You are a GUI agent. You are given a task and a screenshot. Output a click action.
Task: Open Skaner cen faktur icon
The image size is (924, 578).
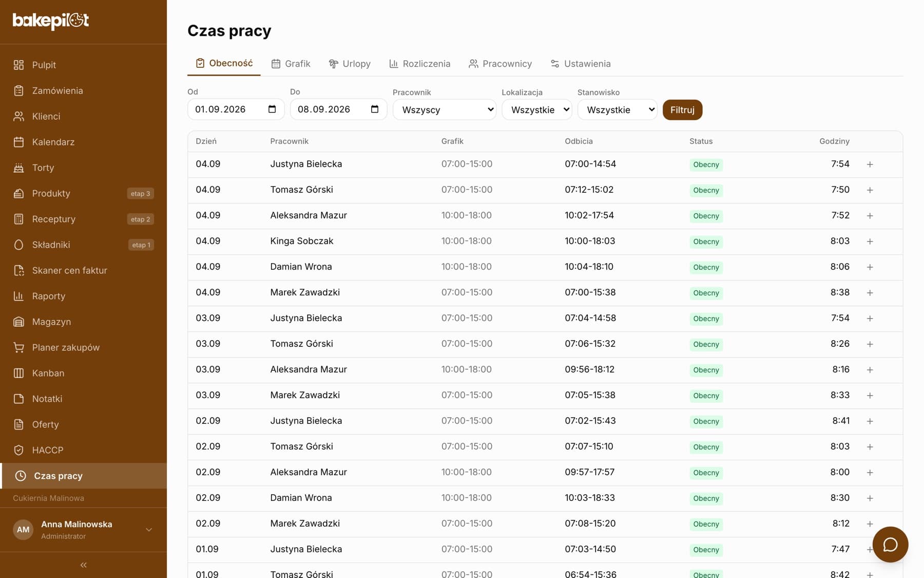(x=18, y=270)
